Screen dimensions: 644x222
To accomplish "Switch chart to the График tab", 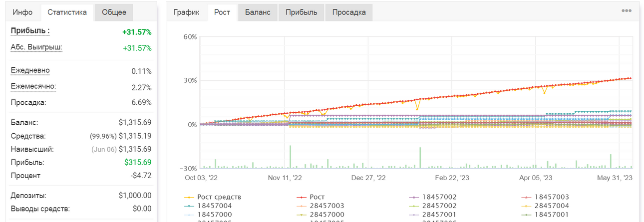I will click(186, 12).
